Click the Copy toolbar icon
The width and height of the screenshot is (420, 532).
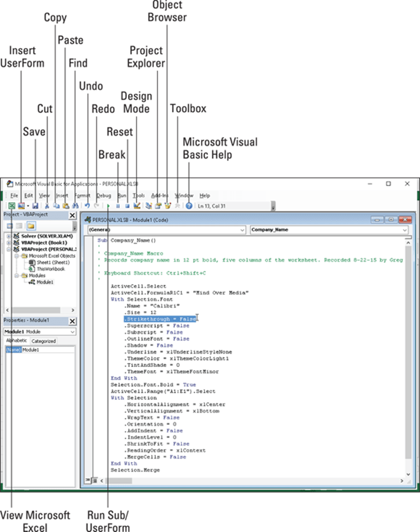tap(56, 206)
